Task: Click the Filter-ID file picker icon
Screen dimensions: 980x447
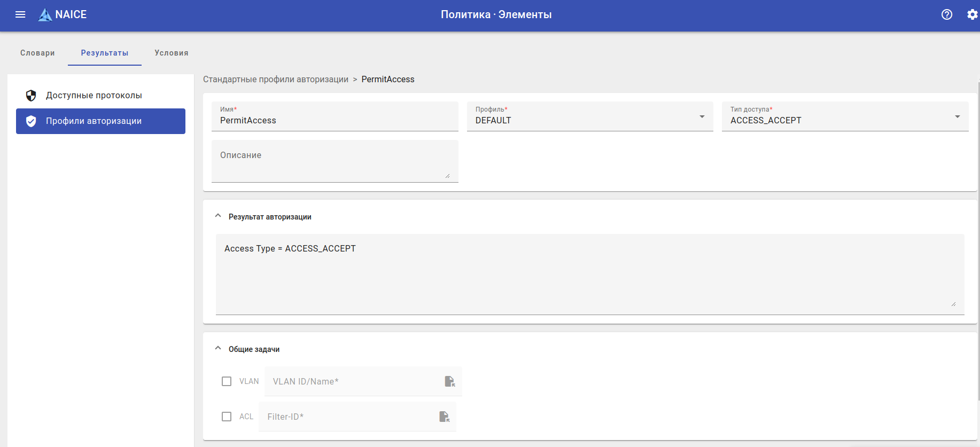Action: (x=444, y=417)
